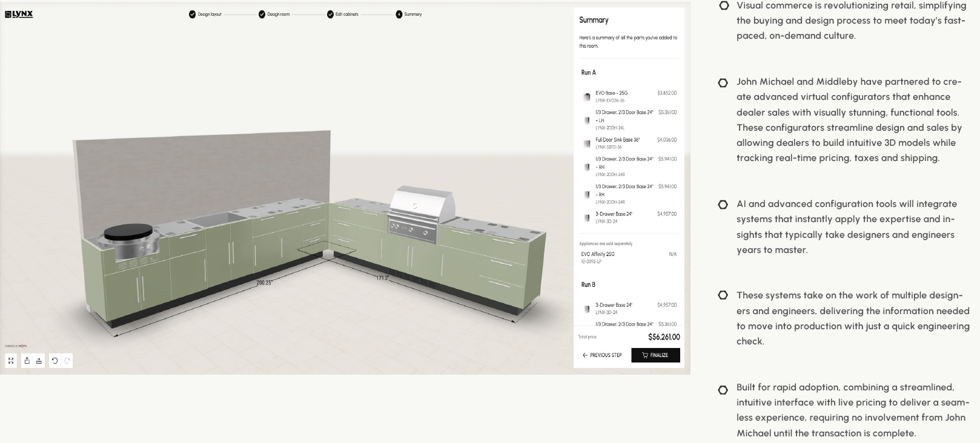Click the Run B 3-Drawer Base 24" thumbnail

587,309
